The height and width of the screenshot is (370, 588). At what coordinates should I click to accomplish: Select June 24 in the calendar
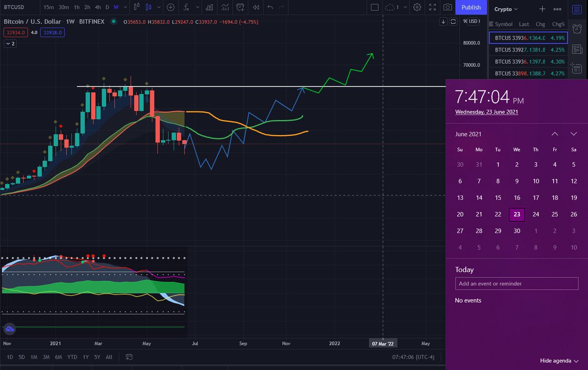point(536,214)
